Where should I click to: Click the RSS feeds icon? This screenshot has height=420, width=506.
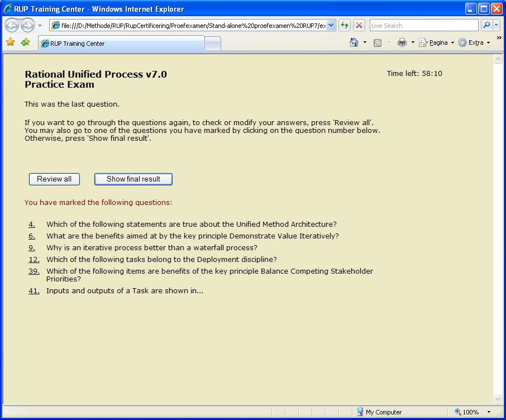point(377,42)
